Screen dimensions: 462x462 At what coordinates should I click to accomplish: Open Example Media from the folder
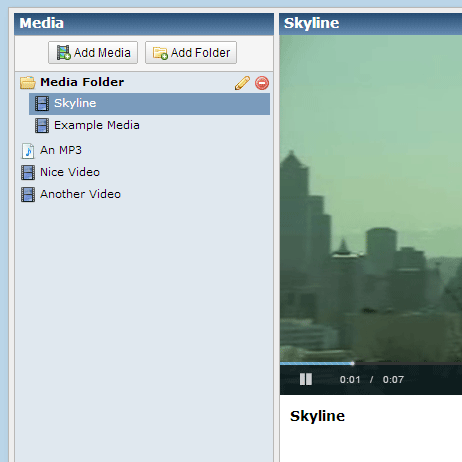point(97,125)
